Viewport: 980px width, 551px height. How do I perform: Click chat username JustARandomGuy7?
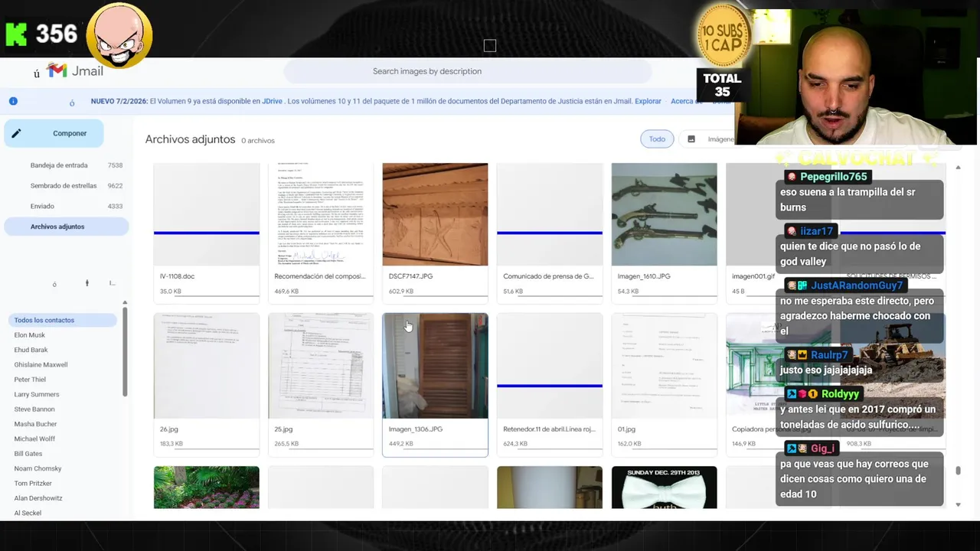[x=857, y=285]
